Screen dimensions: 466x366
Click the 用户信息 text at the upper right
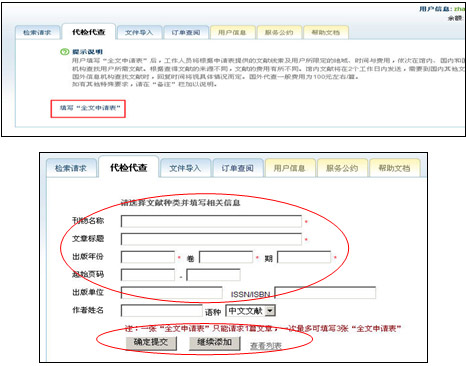435,9
